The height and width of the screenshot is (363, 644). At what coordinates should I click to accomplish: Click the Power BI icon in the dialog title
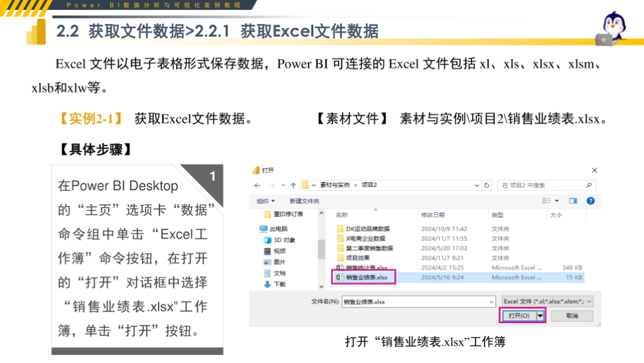pos(256,170)
